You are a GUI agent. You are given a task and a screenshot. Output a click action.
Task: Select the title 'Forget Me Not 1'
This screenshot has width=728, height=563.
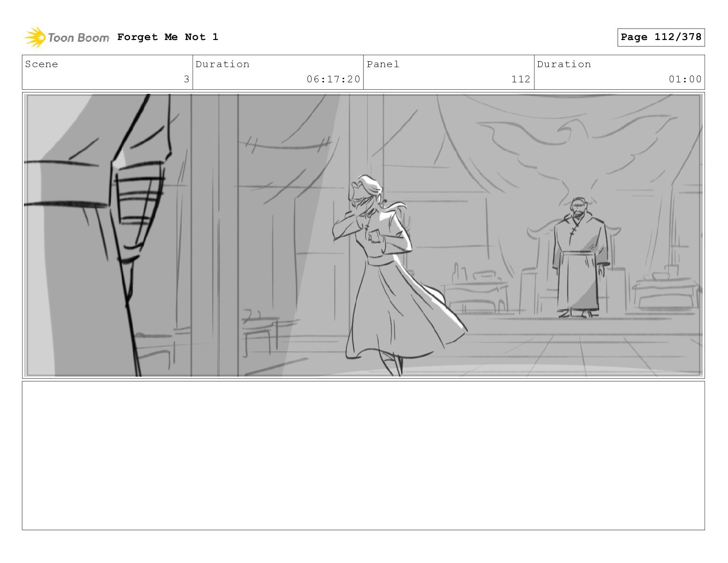point(168,37)
